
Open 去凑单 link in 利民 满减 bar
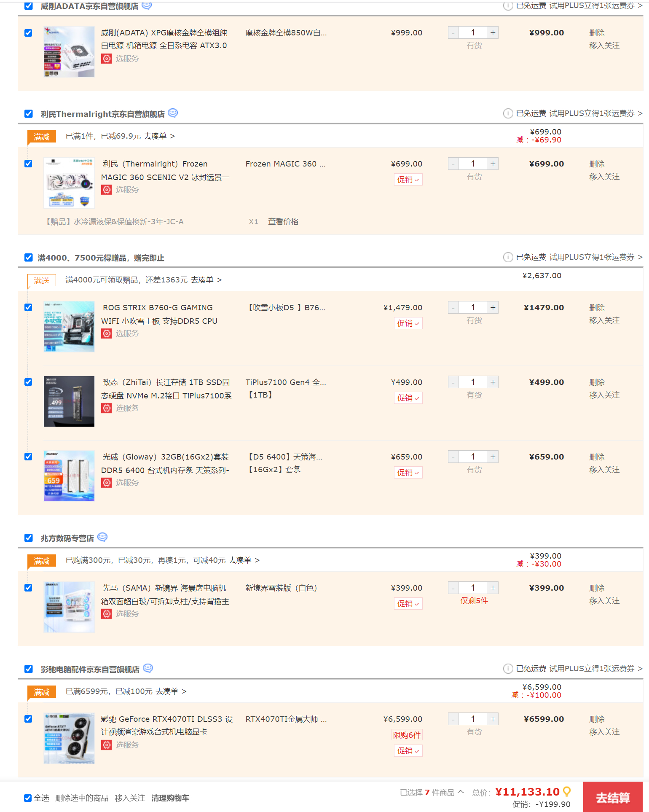[159, 136]
